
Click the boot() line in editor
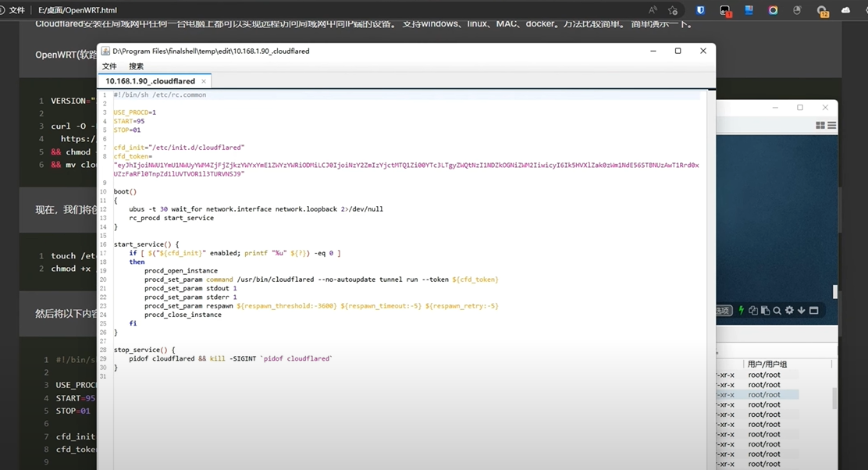125,191
